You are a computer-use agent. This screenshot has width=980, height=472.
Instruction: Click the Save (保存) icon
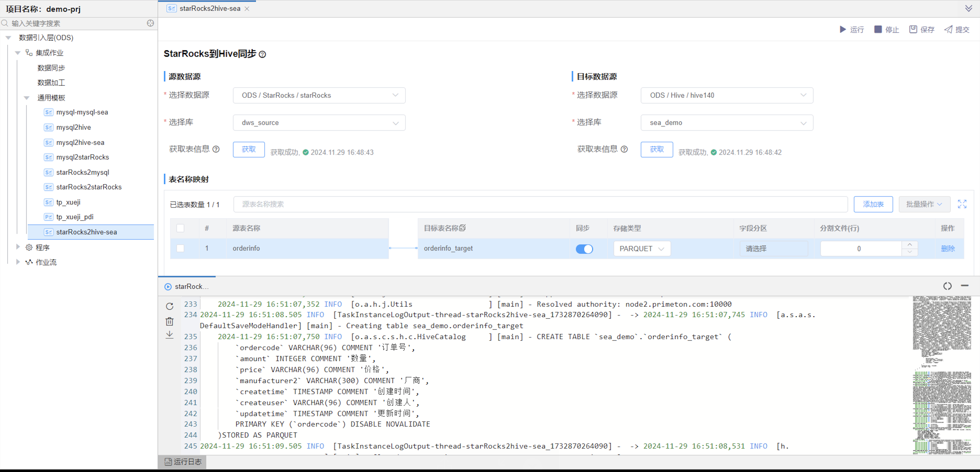[913, 29]
